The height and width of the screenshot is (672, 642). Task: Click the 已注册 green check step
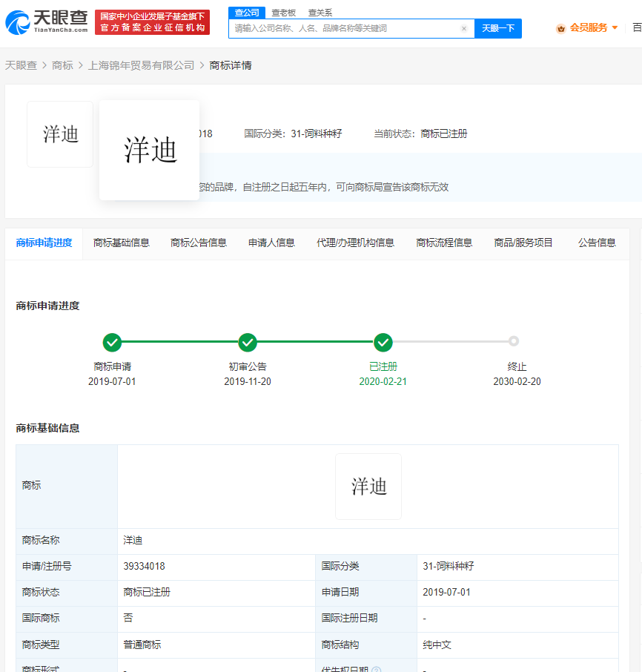pyautogui.click(x=383, y=342)
